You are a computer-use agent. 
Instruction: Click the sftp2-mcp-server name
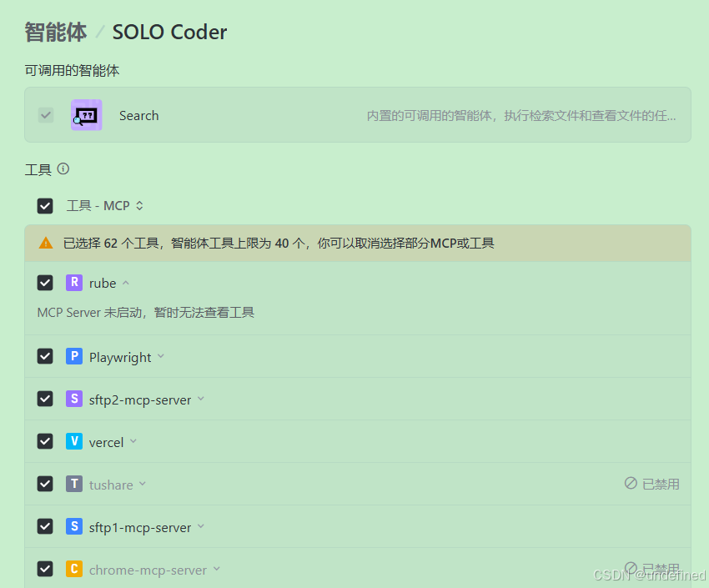(x=140, y=400)
